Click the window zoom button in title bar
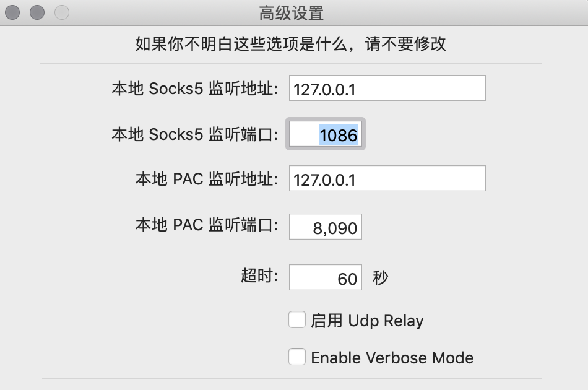This screenshot has width=588, height=390. 61,12
